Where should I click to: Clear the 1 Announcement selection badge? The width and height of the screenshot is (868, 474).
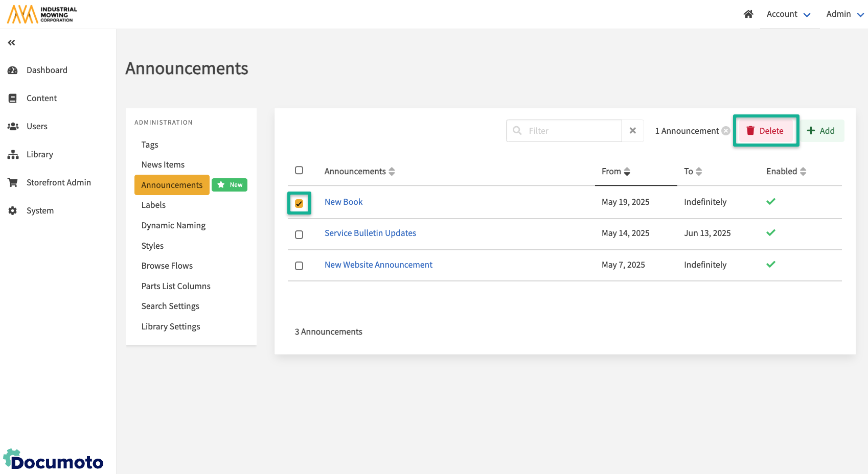click(x=726, y=131)
